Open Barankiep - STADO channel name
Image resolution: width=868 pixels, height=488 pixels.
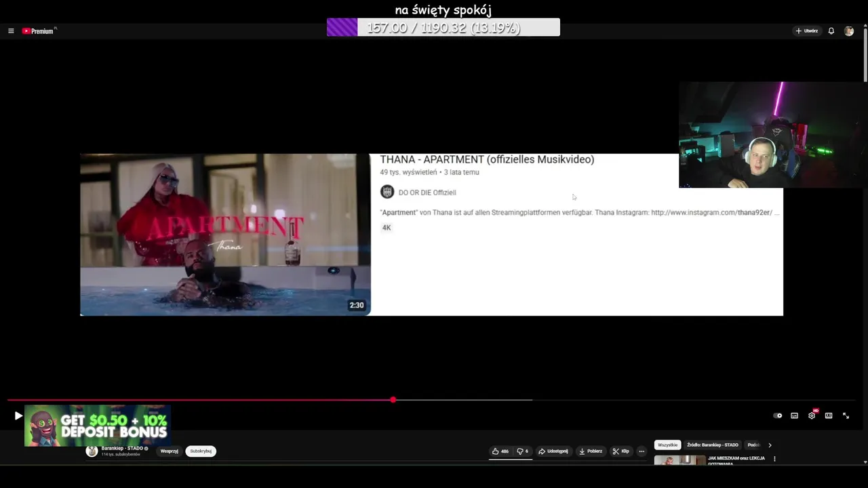coord(122,449)
